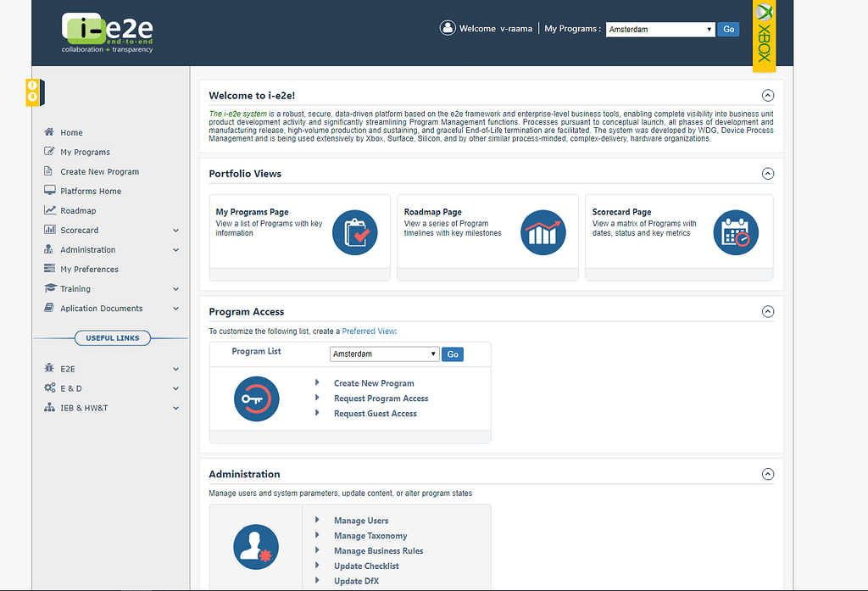This screenshot has width=868, height=591.
Task: Click the Scorecard Page calendar icon
Action: (x=735, y=232)
